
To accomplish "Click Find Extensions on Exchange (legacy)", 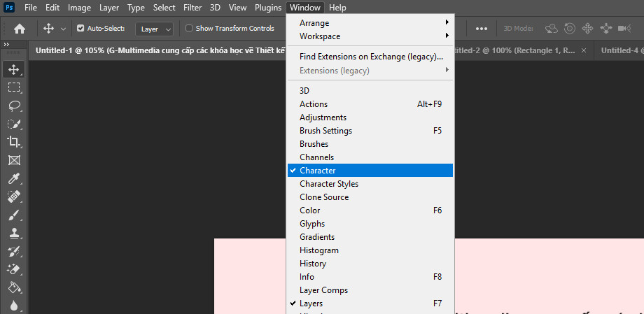I will [371, 57].
